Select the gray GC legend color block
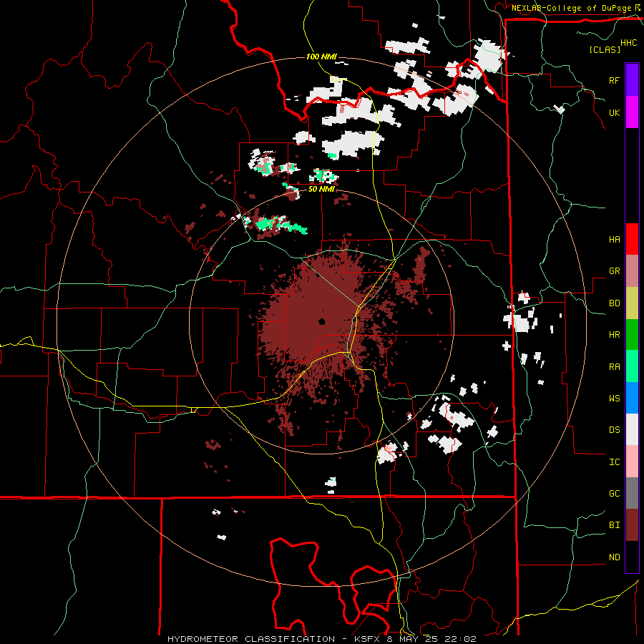 coord(632,493)
